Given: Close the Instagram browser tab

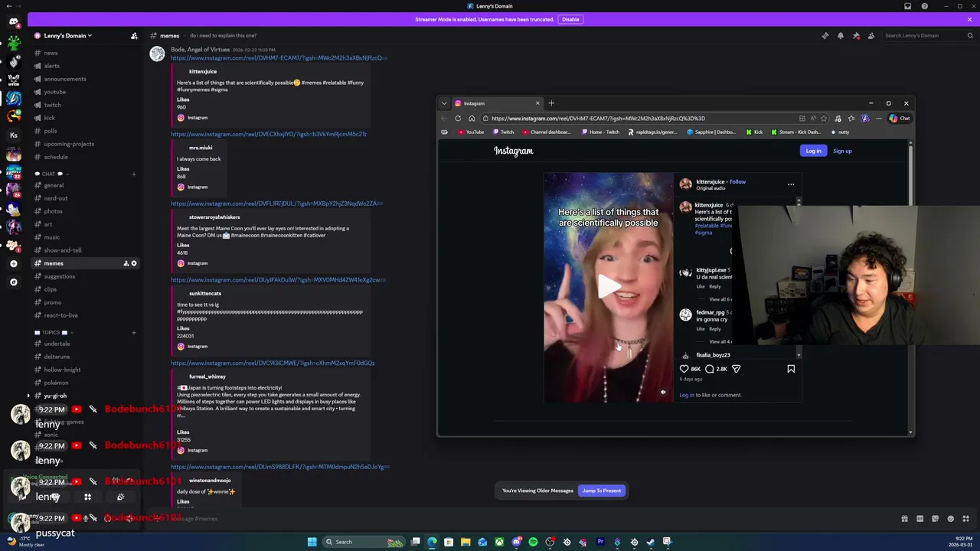Looking at the screenshot, I should [x=537, y=103].
